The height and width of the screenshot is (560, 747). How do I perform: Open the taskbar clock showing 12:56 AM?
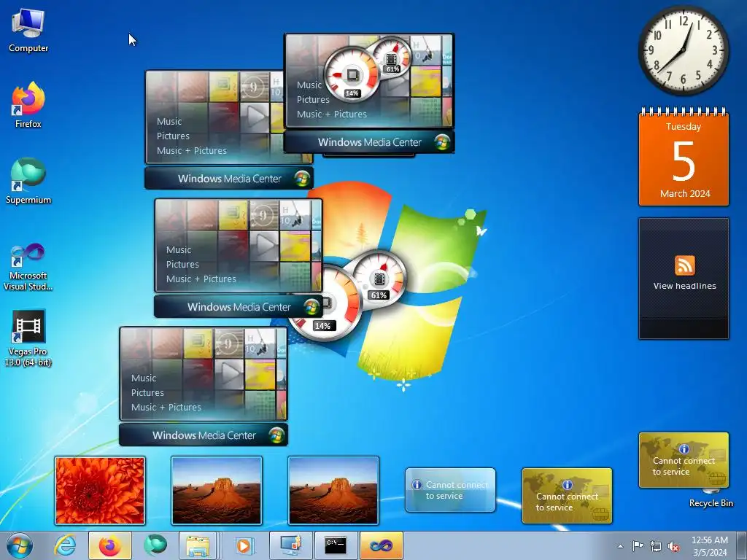[x=709, y=546]
